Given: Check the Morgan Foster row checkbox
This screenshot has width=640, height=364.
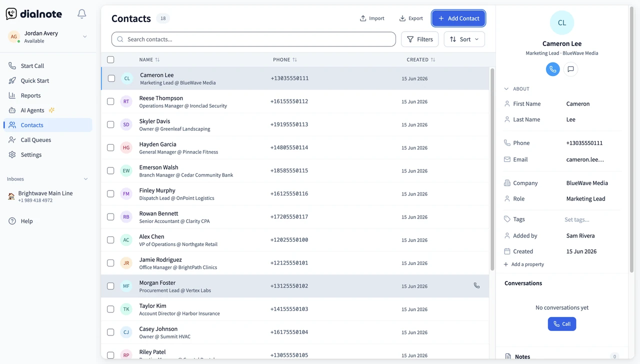Looking at the screenshot, I should tap(110, 286).
